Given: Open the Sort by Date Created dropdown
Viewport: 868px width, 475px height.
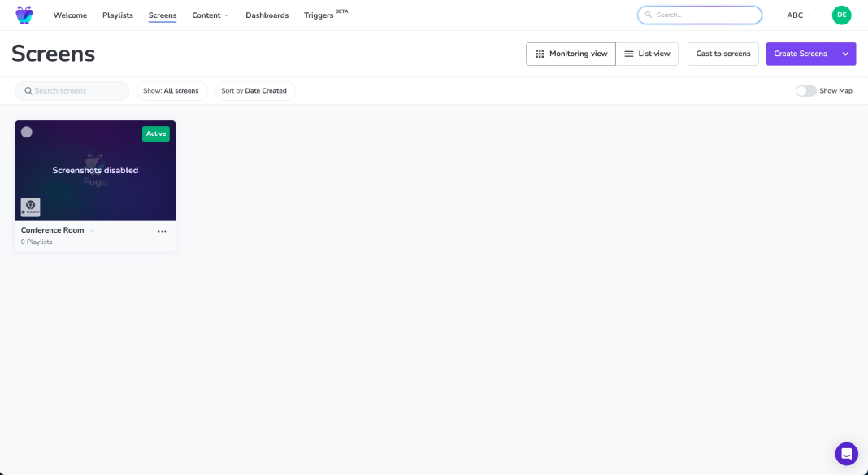Looking at the screenshot, I should [x=254, y=91].
